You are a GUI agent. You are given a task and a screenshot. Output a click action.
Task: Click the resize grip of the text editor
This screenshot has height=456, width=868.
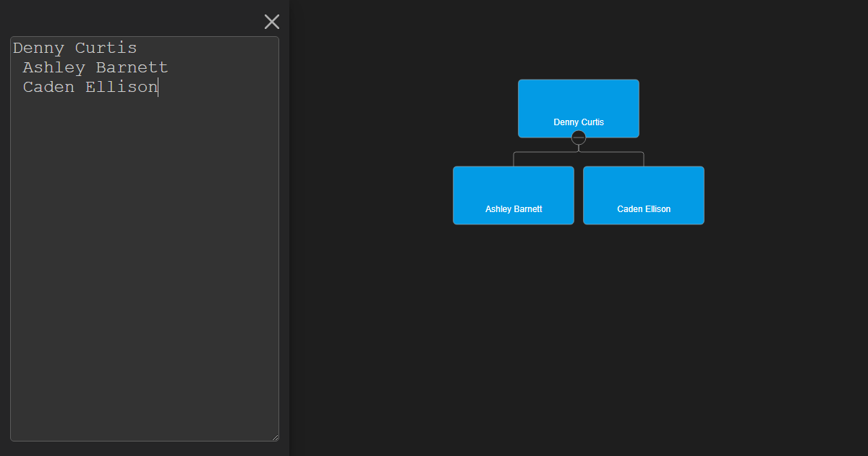pyautogui.click(x=275, y=436)
